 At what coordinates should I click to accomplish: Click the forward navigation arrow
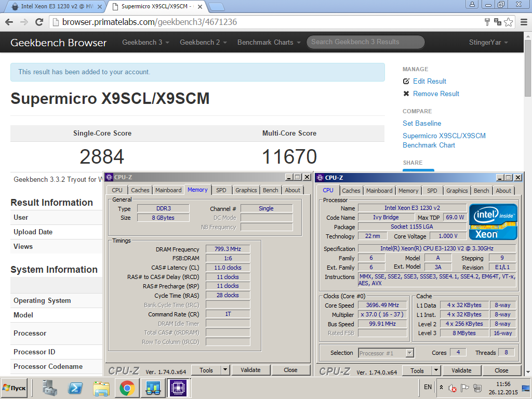[24, 22]
